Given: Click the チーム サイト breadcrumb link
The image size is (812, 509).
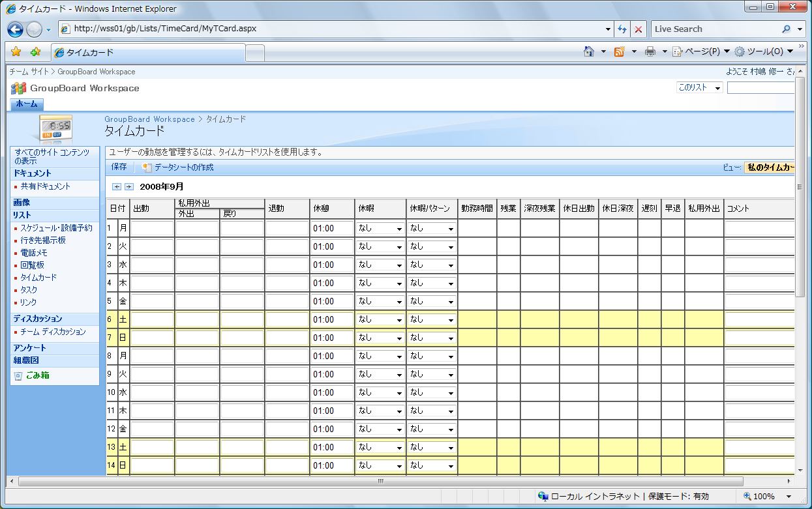Looking at the screenshot, I should pos(29,72).
